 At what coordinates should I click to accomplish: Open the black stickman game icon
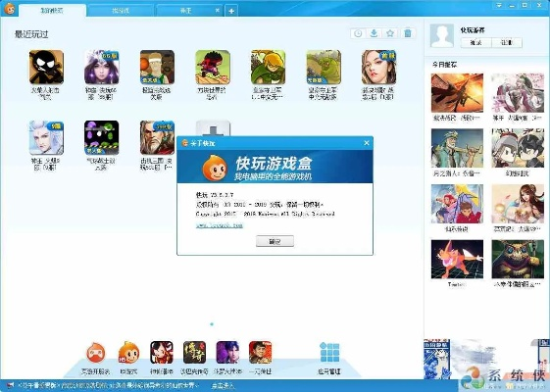tap(46, 67)
